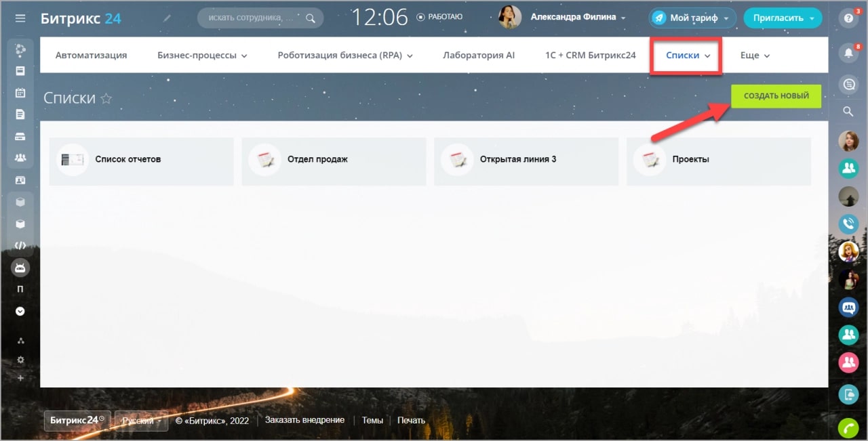Click the employee search field
Viewport: 868px width, 441px height.
(252, 18)
